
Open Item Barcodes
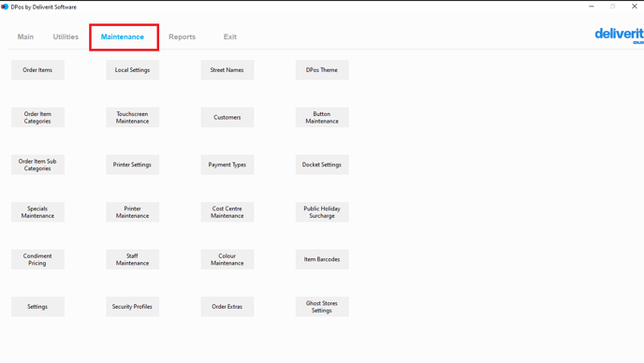(322, 259)
